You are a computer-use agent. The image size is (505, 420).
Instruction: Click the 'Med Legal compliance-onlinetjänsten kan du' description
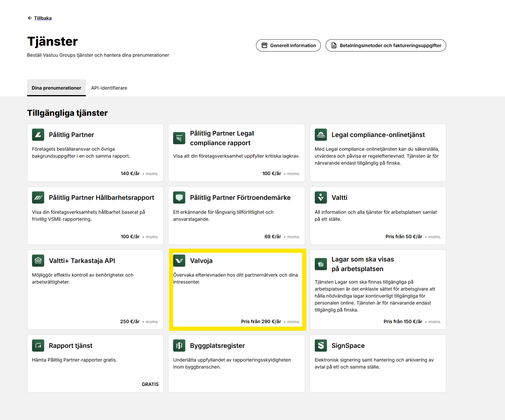(x=377, y=156)
